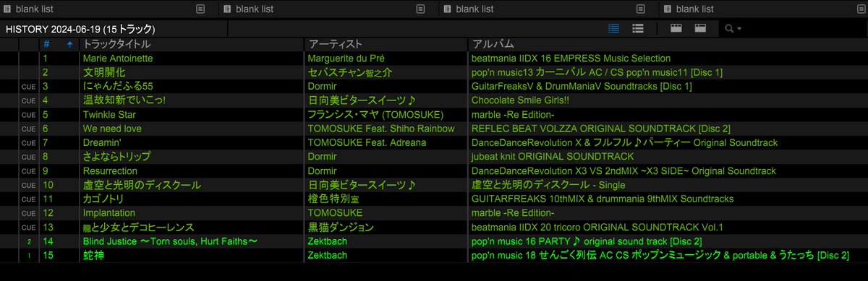Click deck 2 indicator on Blind Justice row
The width and height of the screenshot is (868, 281).
(29, 242)
